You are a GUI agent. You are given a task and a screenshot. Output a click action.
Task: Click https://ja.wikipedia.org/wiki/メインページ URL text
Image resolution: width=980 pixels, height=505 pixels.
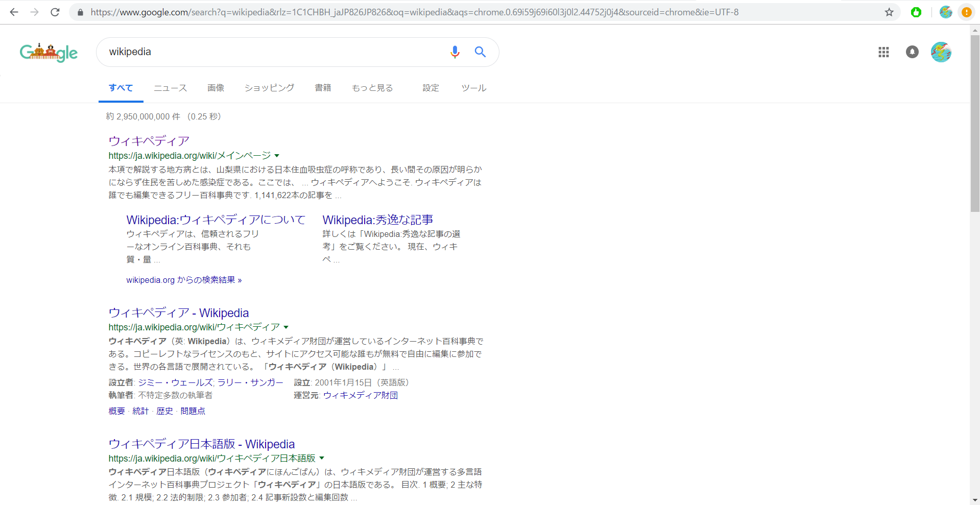pyautogui.click(x=189, y=156)
